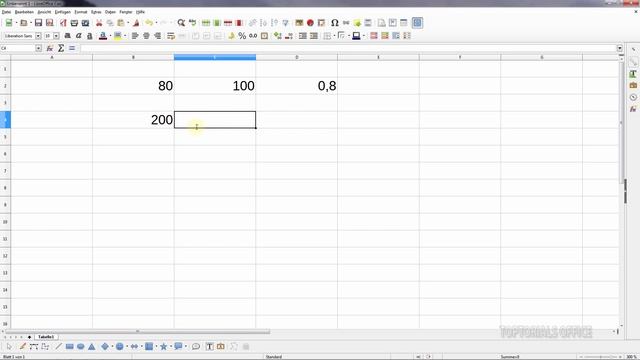Click the Insert Chart red circle icon
Viewport: 640px width, 360px height.
(x=310, y=23)
